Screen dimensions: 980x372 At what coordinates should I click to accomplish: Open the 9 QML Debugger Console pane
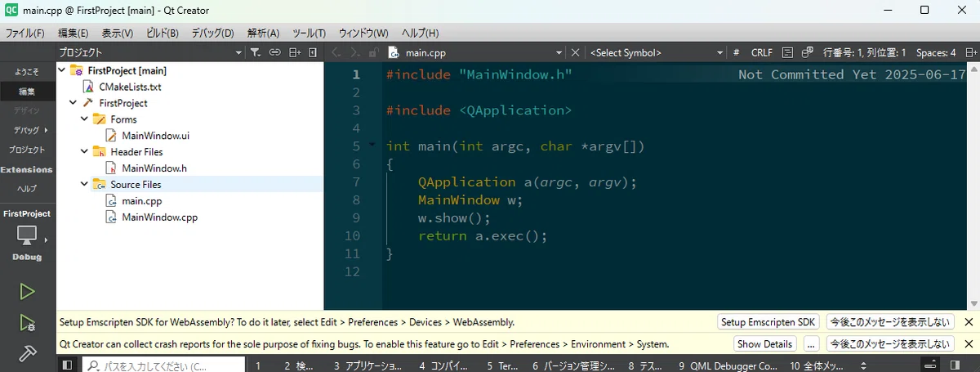click(728, 365)
